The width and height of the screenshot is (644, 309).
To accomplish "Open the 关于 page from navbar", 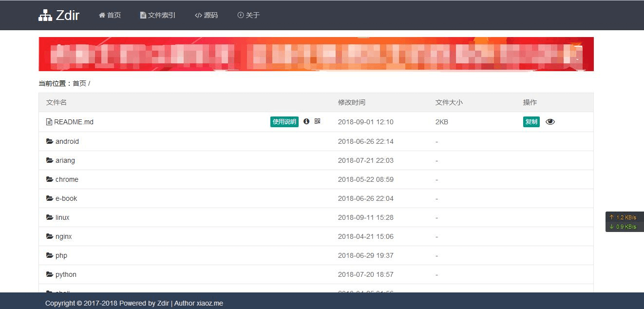I will [248, 15].
